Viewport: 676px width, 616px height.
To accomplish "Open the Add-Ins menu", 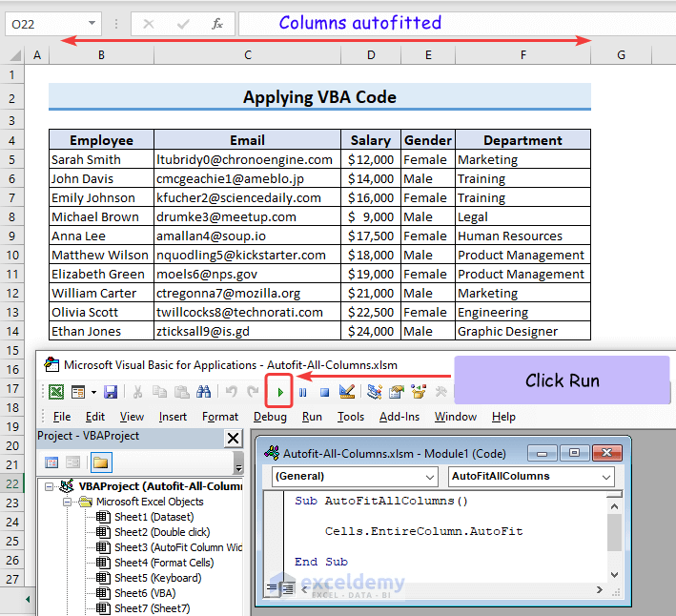I will coord(399,417).
